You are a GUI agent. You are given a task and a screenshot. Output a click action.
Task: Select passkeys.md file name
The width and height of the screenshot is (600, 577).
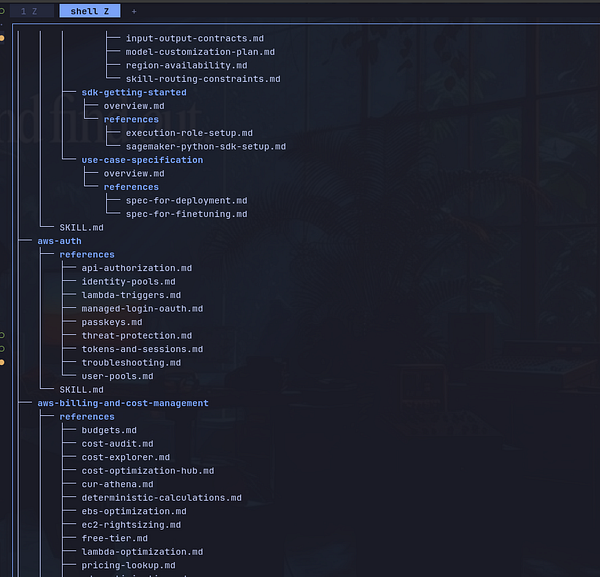point(112,322)
